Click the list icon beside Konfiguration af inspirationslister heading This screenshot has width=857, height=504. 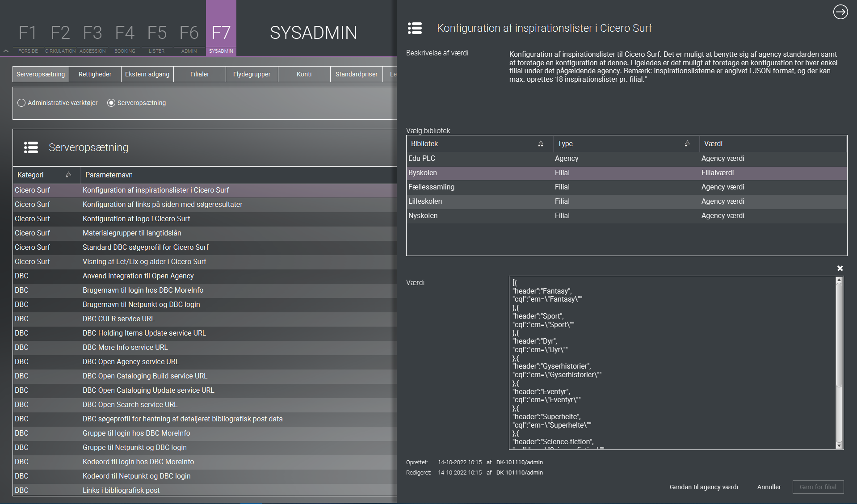(415, 28)
